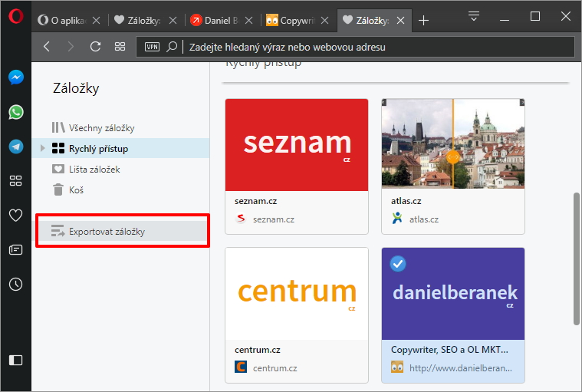The image size is (582, 392).
Task: Close the 'O aplikaci' tab
Action: (96, 21)
